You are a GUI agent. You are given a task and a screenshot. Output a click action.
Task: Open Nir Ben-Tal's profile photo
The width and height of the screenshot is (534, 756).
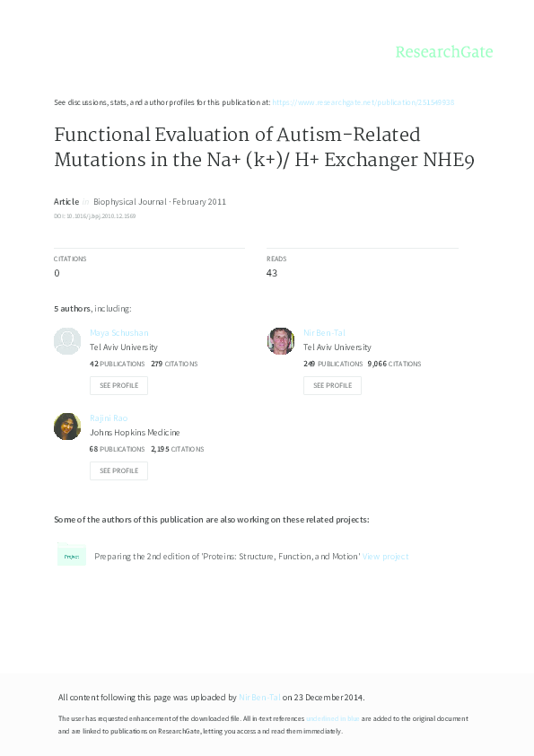click(x=281, y=341)
